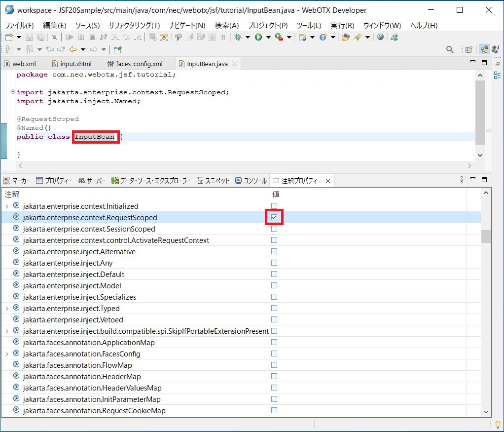Click the annotation list's vertical scrollbar down arrow
The image size is (504, 432).
486,411
